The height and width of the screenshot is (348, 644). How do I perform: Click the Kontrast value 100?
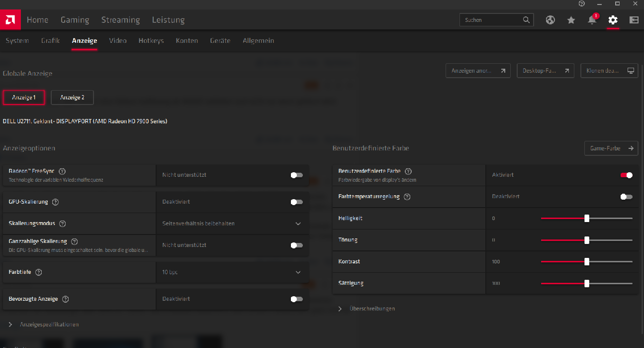[x=496, y=262]
